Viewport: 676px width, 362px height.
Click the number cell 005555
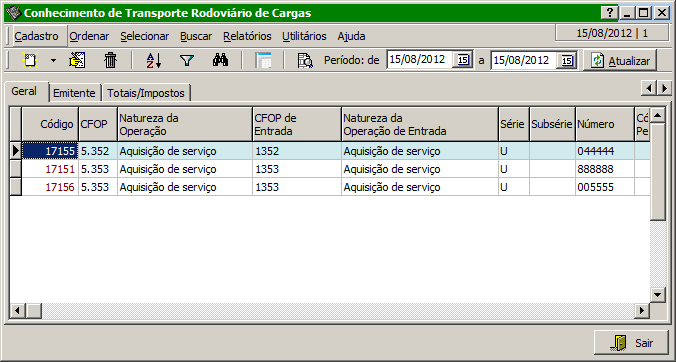click(605, 187)
